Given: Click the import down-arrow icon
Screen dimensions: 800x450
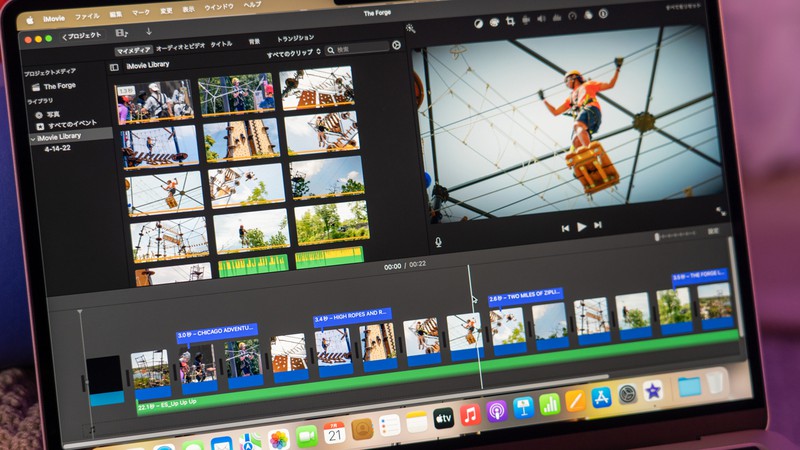Looking at the screenshot, I should (x=148, y=32).
